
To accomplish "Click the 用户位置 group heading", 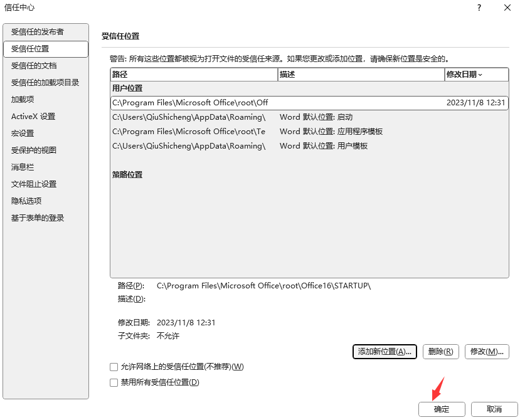I will point(127,88).
